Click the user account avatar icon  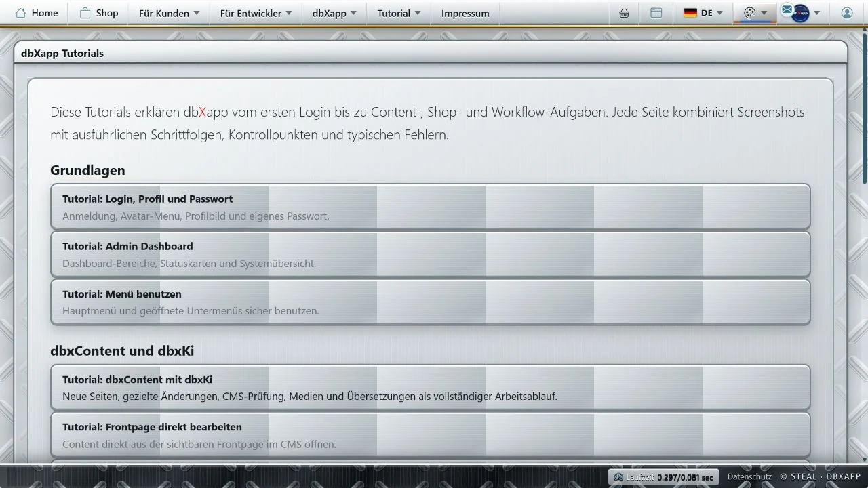coord(846,13)
